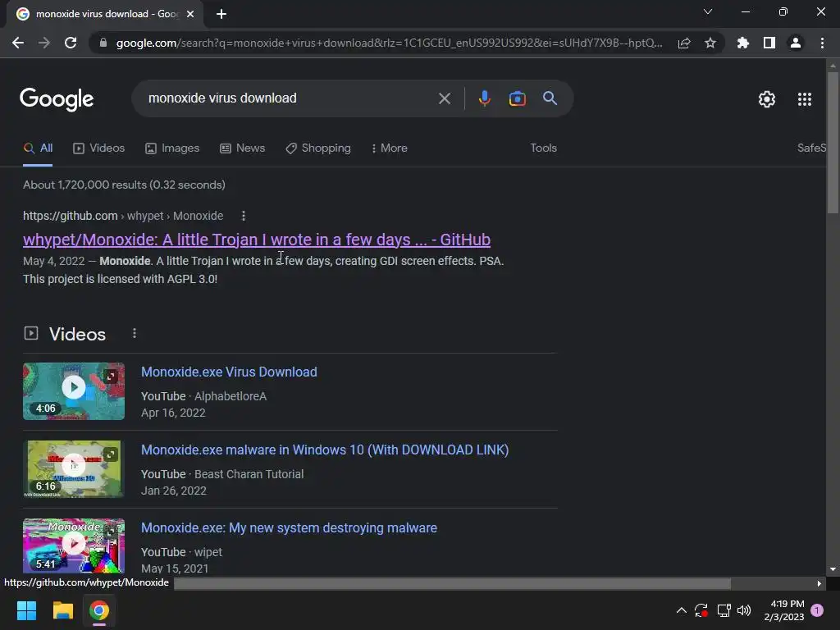Close the monoxide virus download tab
This screenshot has height=630, width=840.
click(190, 14)
